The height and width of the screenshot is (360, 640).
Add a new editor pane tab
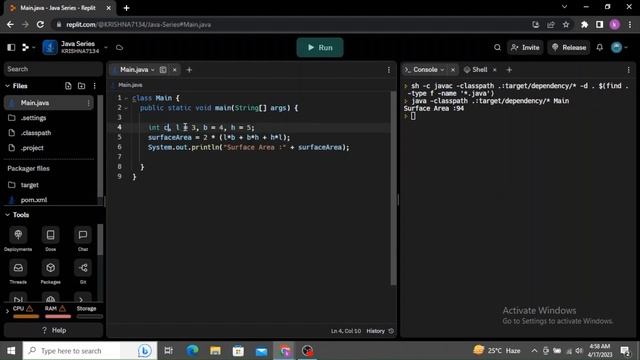coord(189,70)
